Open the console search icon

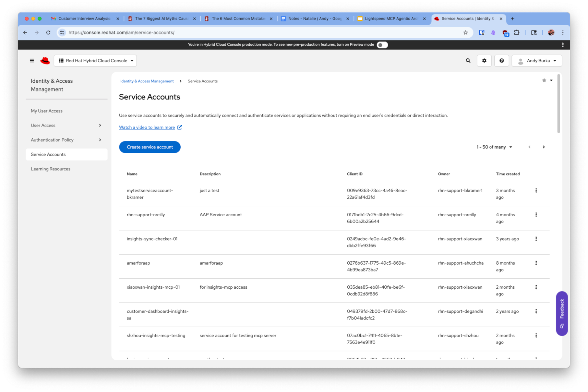468,61
